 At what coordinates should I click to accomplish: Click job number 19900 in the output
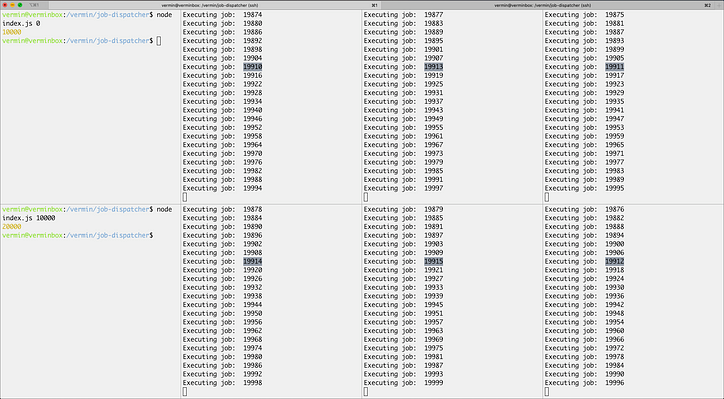[x=615, y=244]
